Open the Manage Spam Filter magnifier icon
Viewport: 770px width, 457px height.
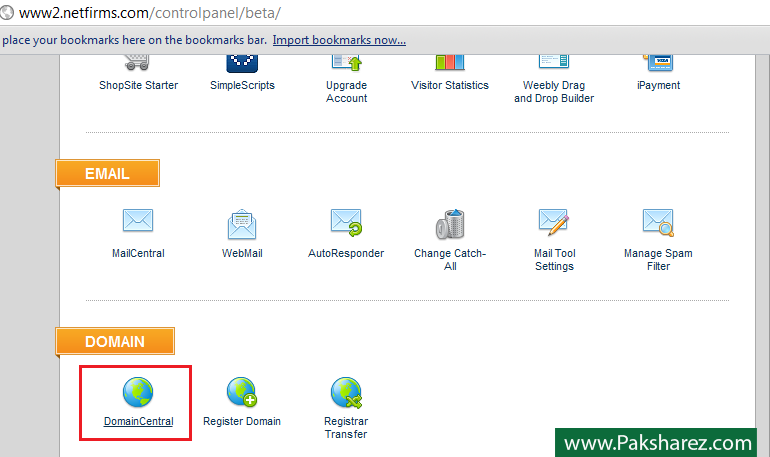tap(658, 222)
